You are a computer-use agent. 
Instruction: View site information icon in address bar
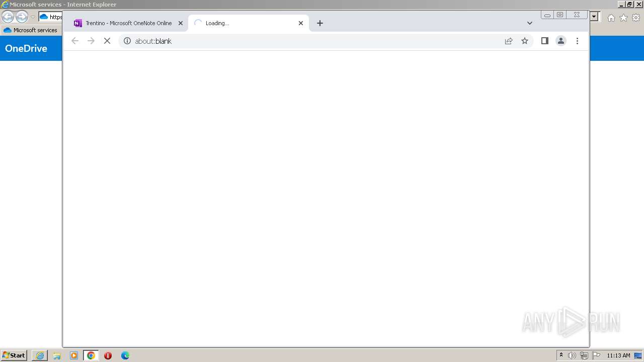click(x=127, y=41)
